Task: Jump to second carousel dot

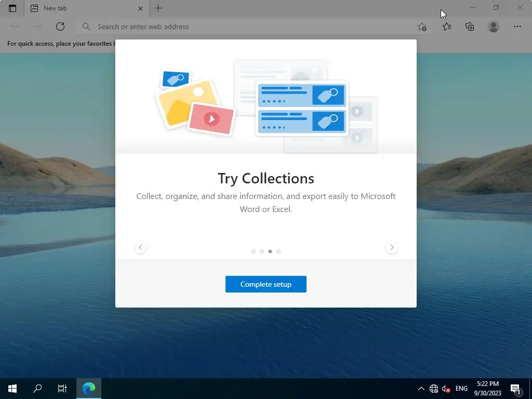Action: pyautogui.click(x=262, y=251)
